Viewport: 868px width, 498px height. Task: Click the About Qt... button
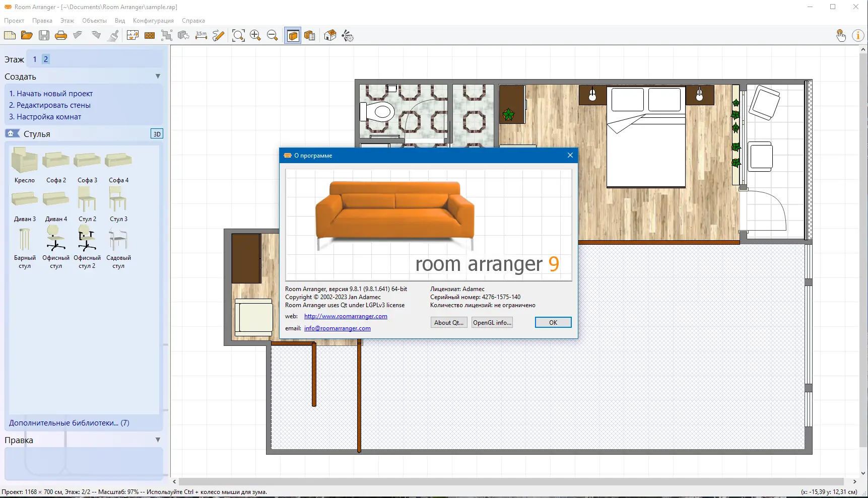coord(449,322)
